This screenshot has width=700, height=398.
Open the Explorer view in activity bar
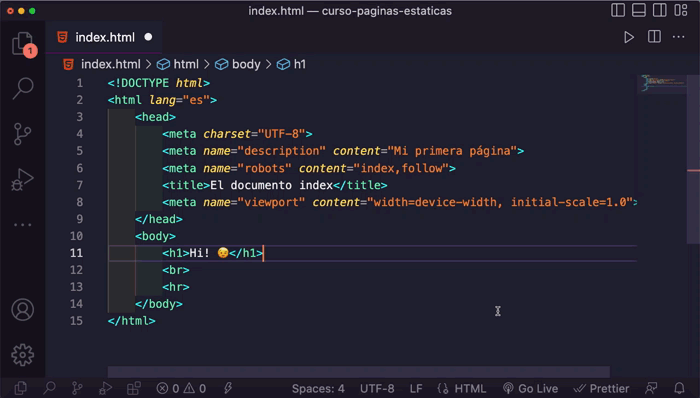point(23,44)
